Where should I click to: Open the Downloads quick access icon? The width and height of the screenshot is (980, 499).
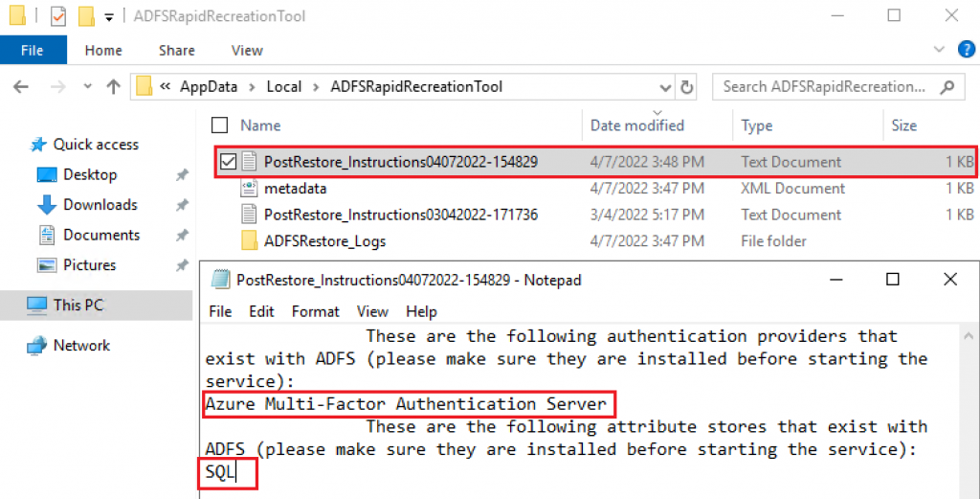pos(47,204)
